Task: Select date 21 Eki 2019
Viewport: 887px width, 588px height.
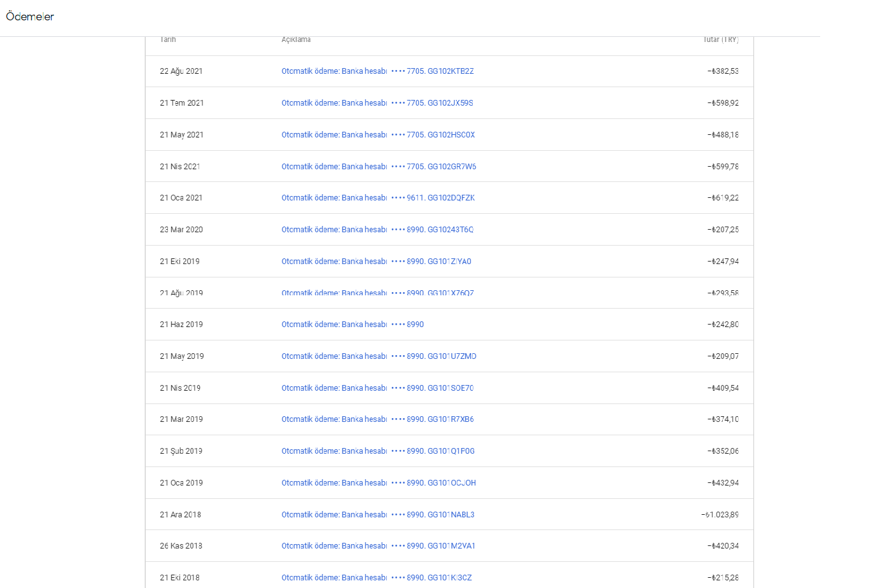Action: [x=180, y=262]
